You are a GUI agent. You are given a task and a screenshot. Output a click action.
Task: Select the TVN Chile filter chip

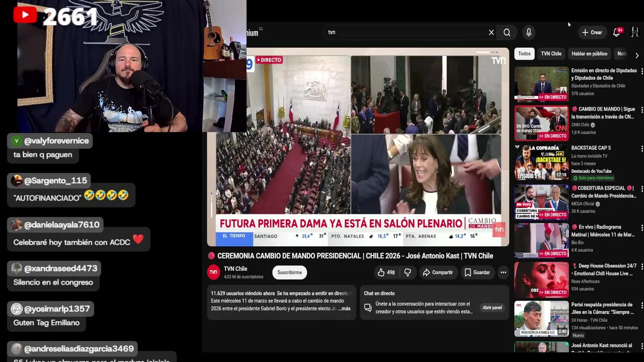[551, 54]
